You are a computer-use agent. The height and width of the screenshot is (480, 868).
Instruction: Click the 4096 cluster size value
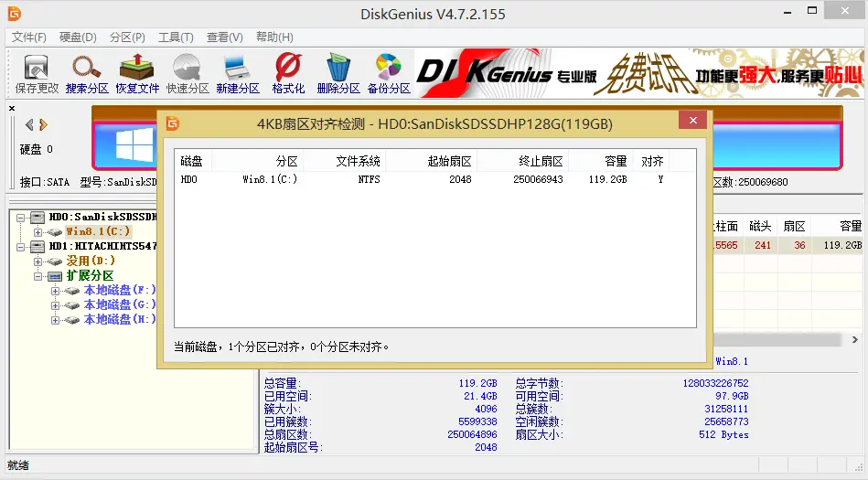pyautogui.click(x=486, y=409)
